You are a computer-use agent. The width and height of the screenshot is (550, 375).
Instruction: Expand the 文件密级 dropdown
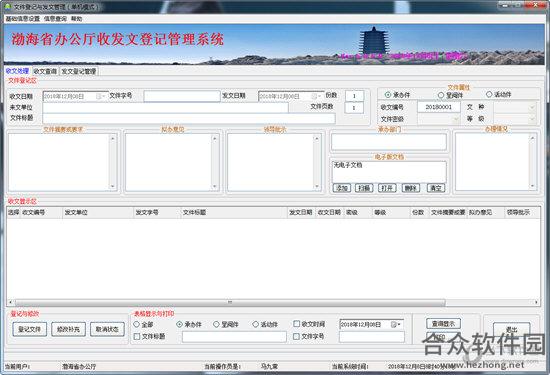[456, 119]
